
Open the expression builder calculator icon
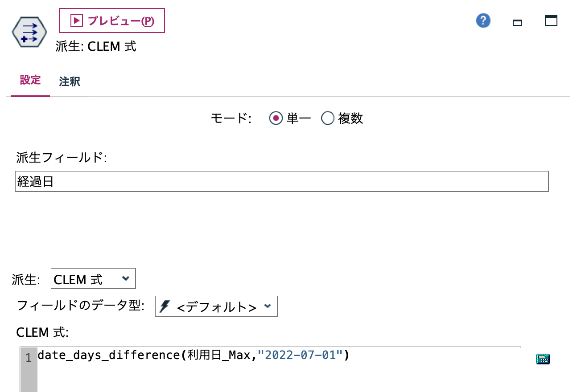click(x=543, y=358)
